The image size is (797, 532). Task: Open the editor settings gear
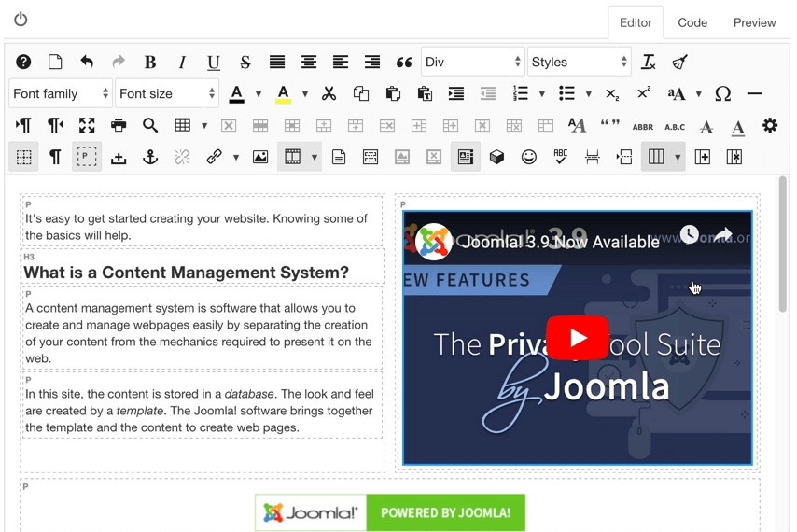[x=770, y=125]
